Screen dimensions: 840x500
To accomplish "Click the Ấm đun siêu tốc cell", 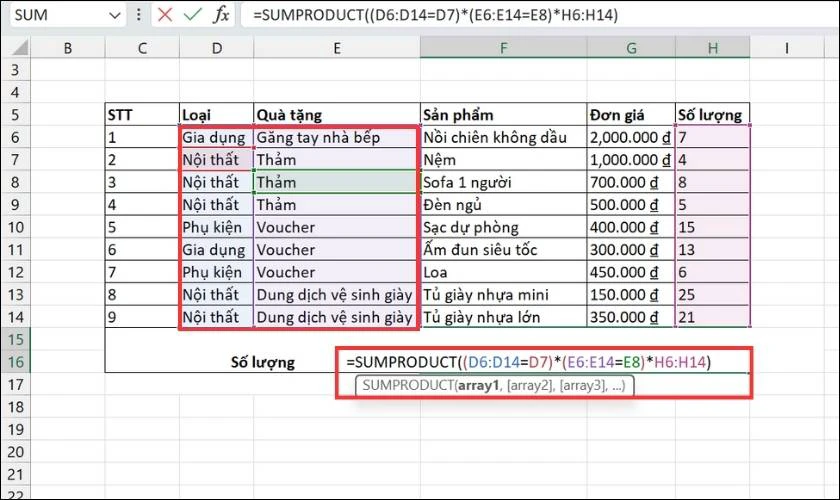I will click(504, 250).
